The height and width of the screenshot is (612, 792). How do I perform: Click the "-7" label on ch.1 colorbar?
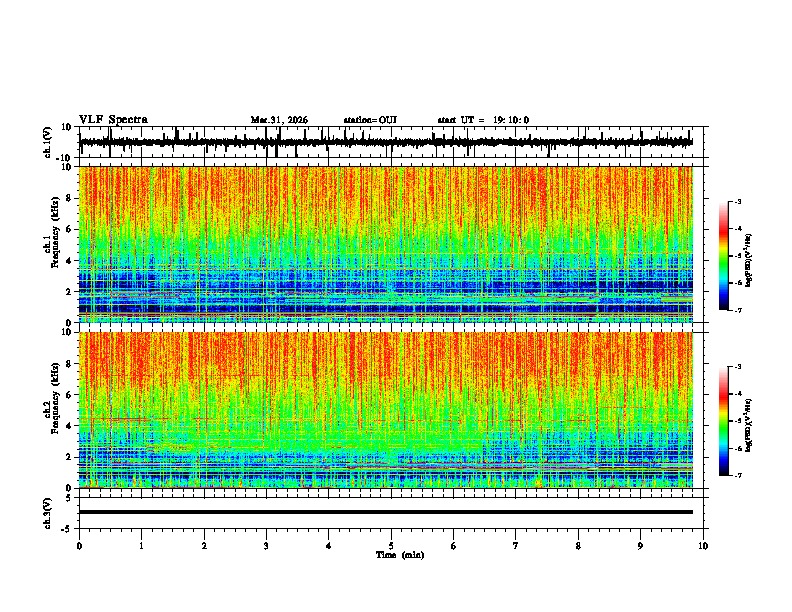(737, 310)
